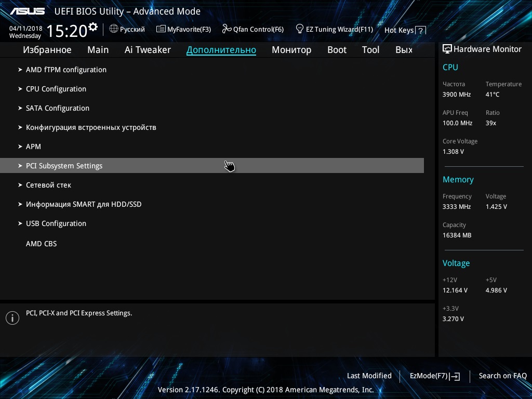Click the globe language icon
532x399 pixels.
pyautogui.click(x=114, y=29)
